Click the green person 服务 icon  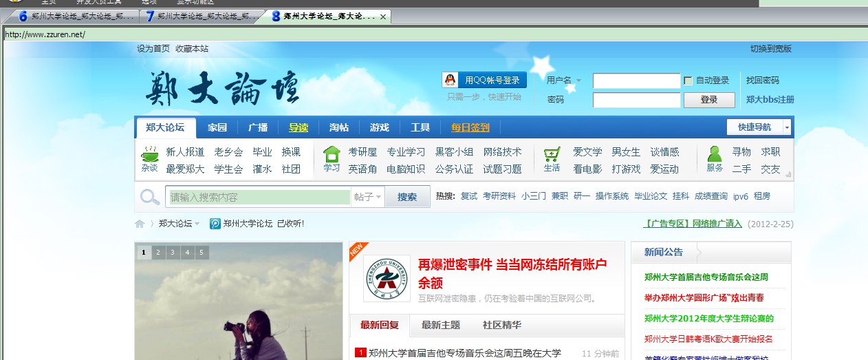pyautogui.click(x=715, y=154)
